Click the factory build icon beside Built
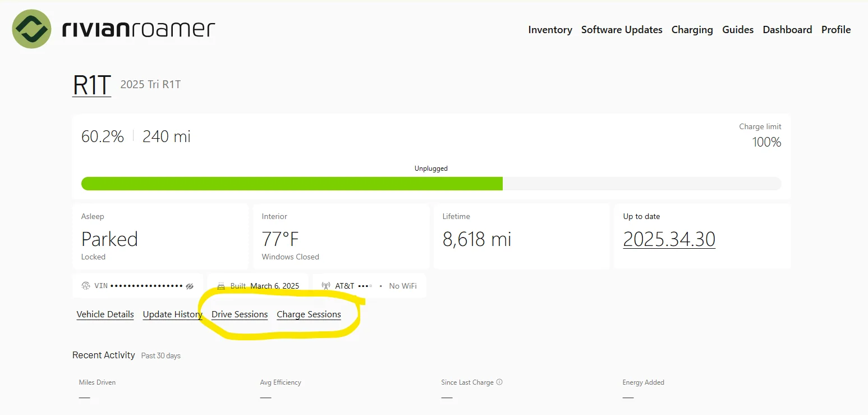 (221, 286)
